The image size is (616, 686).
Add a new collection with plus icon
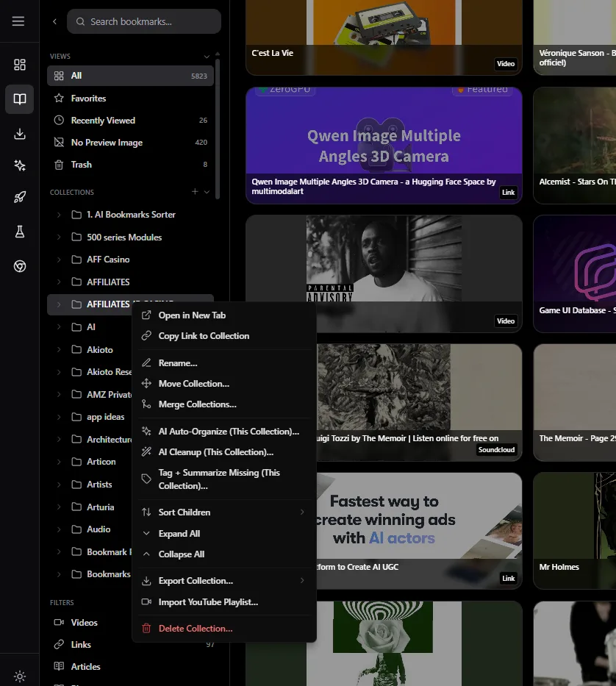(x=195, y=192)
